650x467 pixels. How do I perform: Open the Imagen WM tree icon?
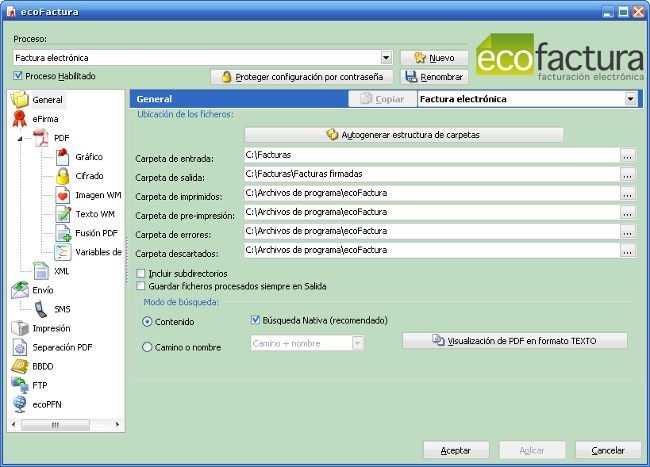click(x=62, y=195)
